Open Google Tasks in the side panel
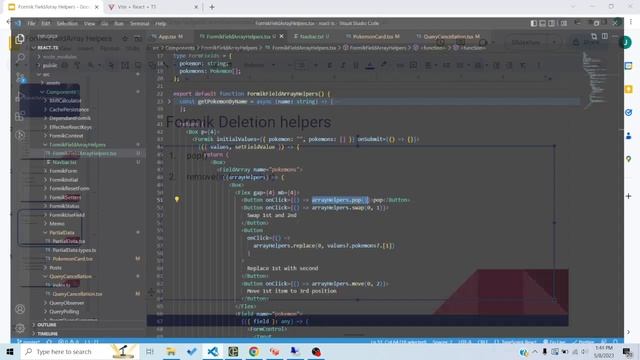640x360 pixels. point(629,113)
